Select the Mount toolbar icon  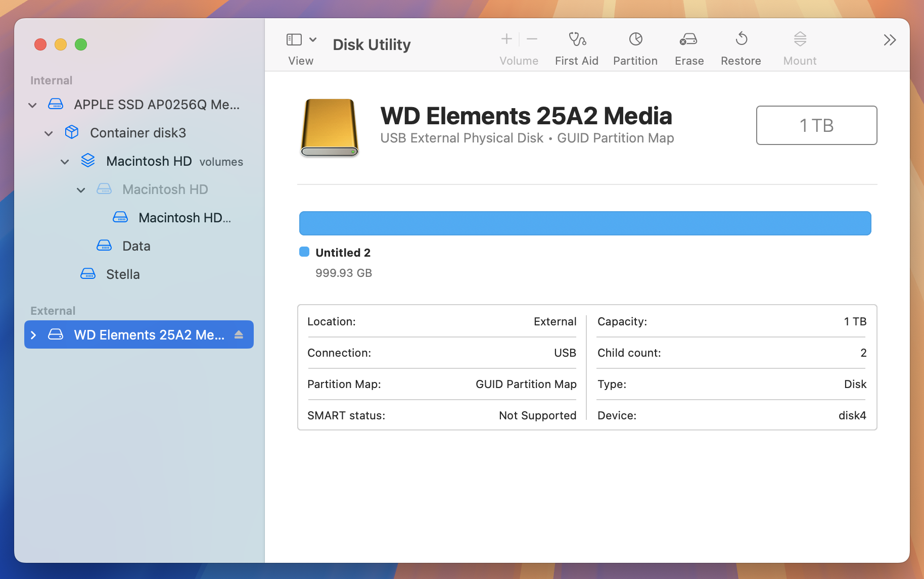tap(800, 39)
